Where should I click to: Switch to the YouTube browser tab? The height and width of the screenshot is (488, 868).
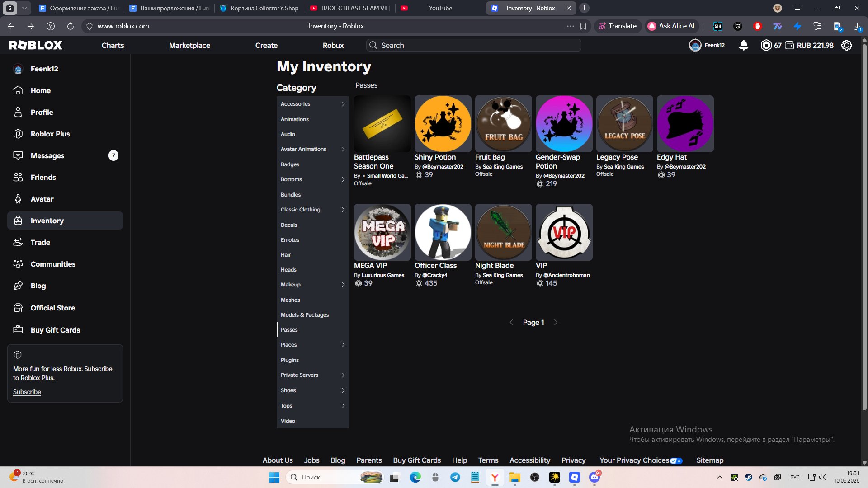[440, 8]
